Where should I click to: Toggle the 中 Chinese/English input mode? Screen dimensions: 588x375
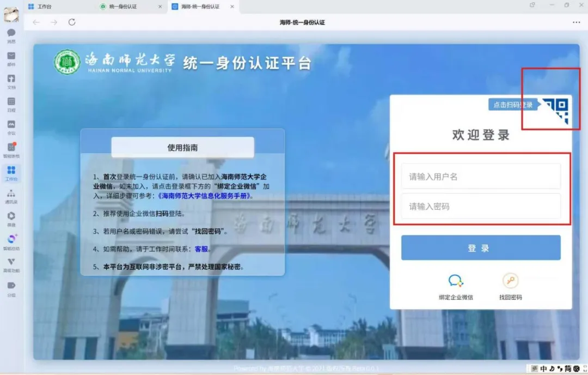(543, 368)
